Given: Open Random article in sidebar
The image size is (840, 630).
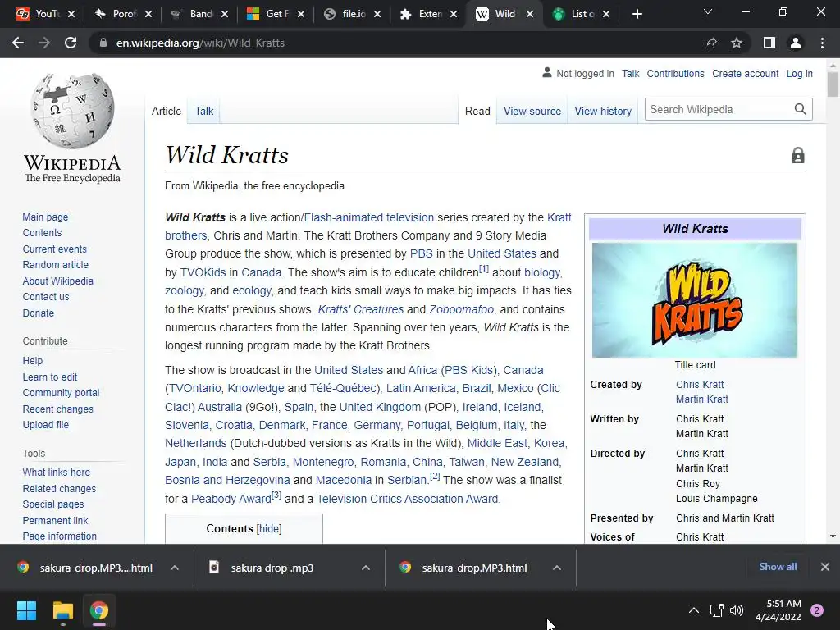Looking at the screenshot, I should coord(56,265).
